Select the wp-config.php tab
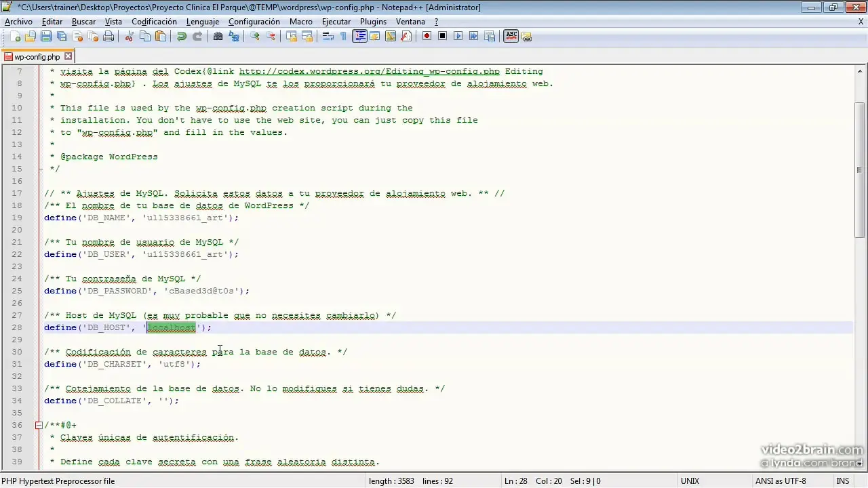 click(x=37, y=57)
